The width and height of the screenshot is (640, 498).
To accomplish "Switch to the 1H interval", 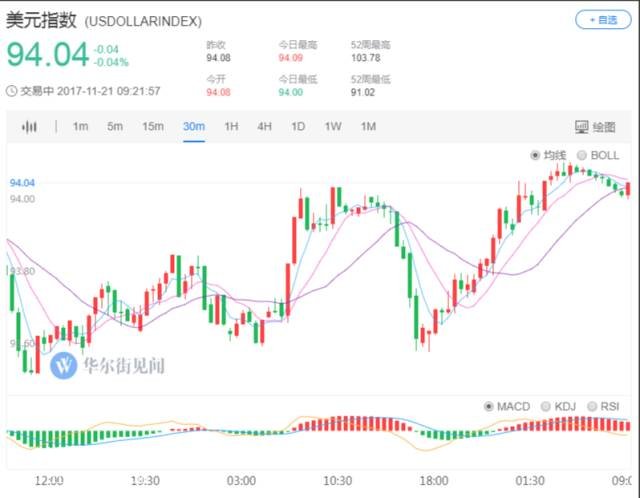I will point(231,127).
